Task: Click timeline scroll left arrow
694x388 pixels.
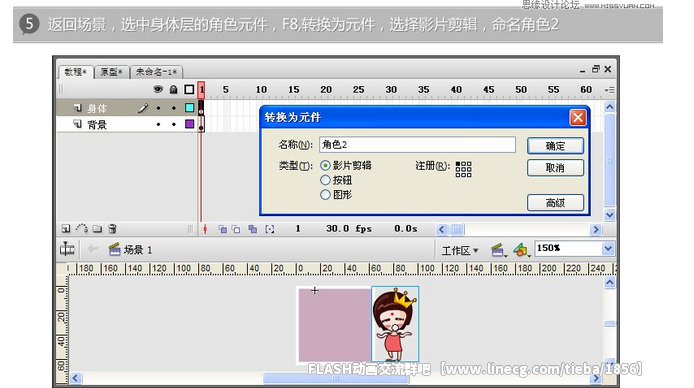Action: [441, 229]
